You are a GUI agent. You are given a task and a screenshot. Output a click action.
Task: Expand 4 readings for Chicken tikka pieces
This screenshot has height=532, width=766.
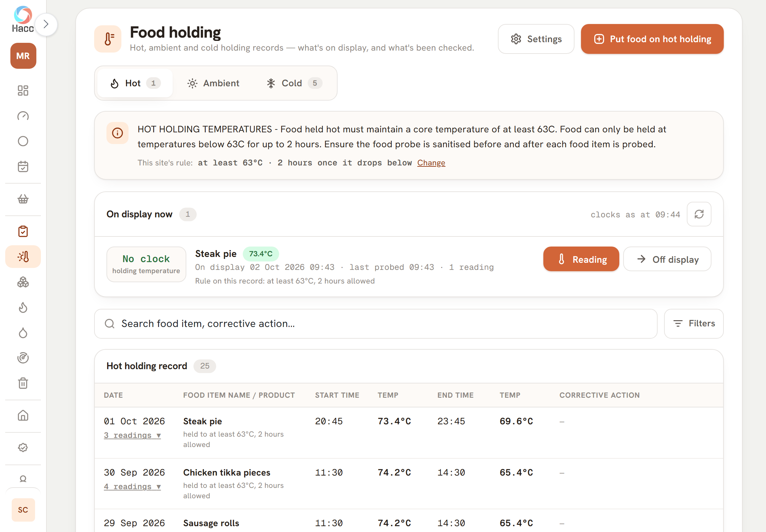pyautogui.click(x=132, y=487)
